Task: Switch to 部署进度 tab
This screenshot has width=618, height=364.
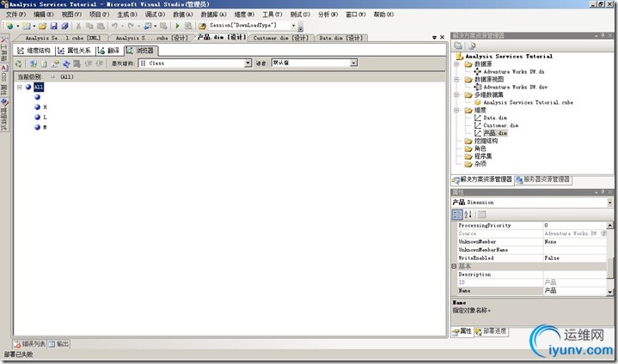Action: point(491,331)
